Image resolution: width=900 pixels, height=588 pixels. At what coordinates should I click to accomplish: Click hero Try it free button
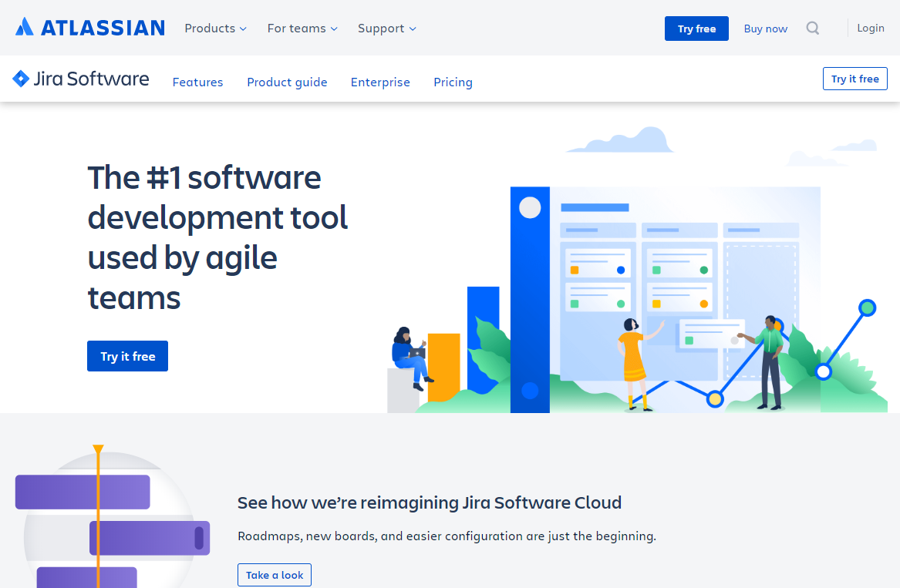point(127,356)
